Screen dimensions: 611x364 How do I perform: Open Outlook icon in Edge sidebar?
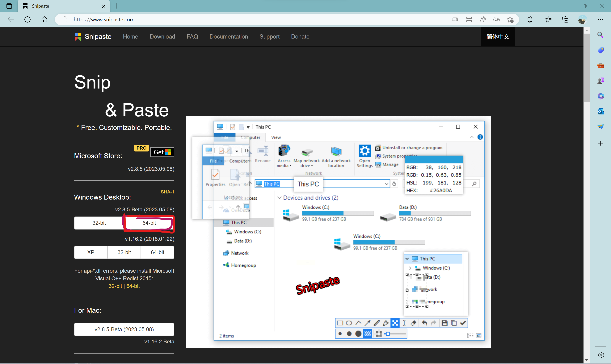pyautogui.click(x=600, y=111)
